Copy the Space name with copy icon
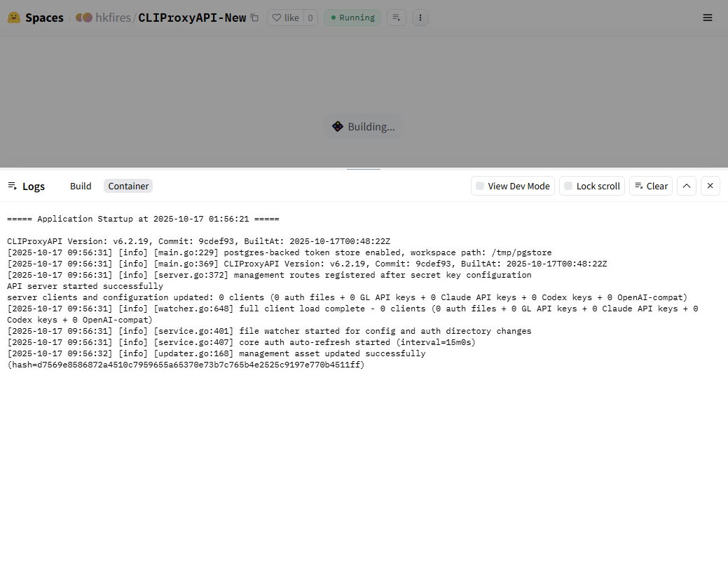This screenshot has height=568, width=728. [254, 18]
